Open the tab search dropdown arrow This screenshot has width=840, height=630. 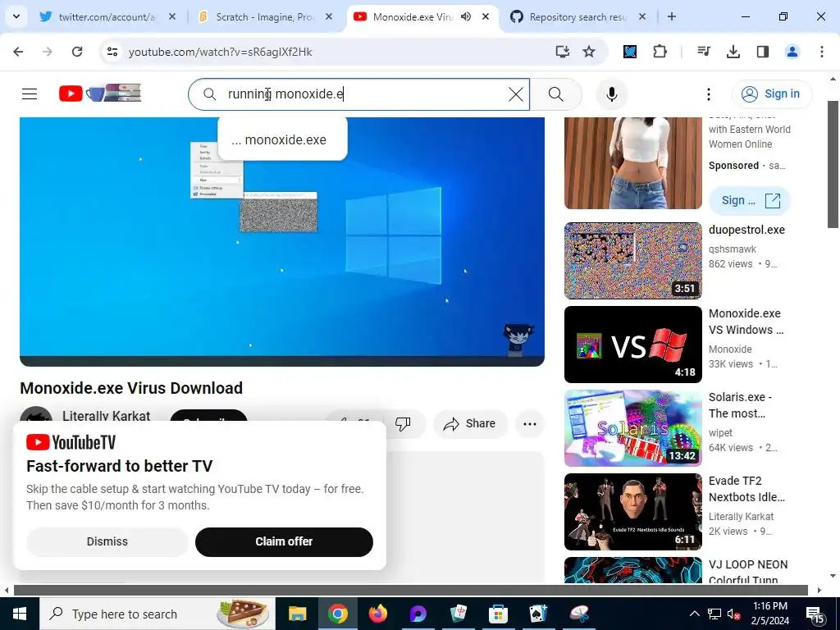pos(16,16)
